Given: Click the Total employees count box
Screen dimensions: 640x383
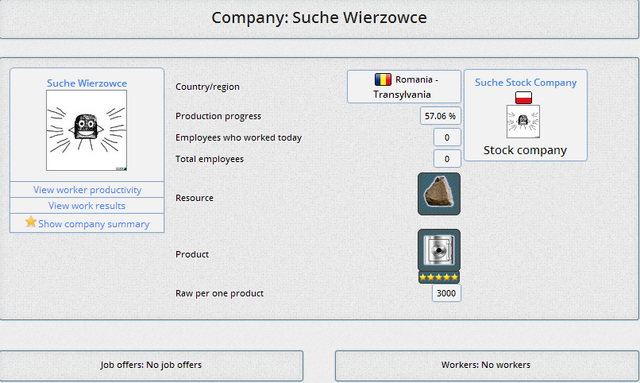Looking at the screenshot, I should (447, 159).
